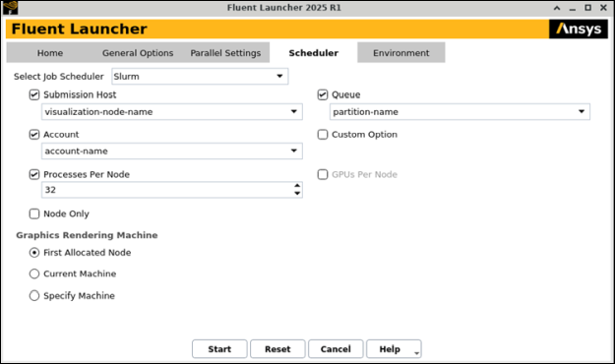Viewport: 615px width, 364px height.
Task: Uncheck the Queue checkbox
Action: (x=323, y=94)
